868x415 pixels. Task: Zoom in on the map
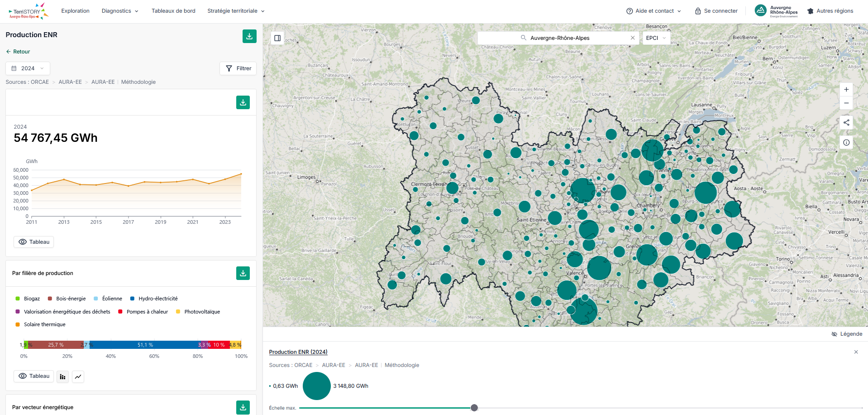pyautogui.click(x=846, y=90)
